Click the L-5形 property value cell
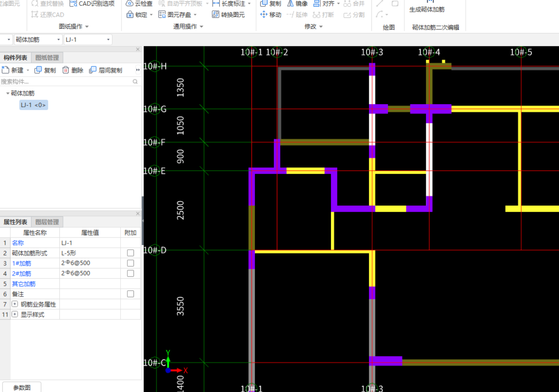The image size is (559, 392). pos(90,253)
